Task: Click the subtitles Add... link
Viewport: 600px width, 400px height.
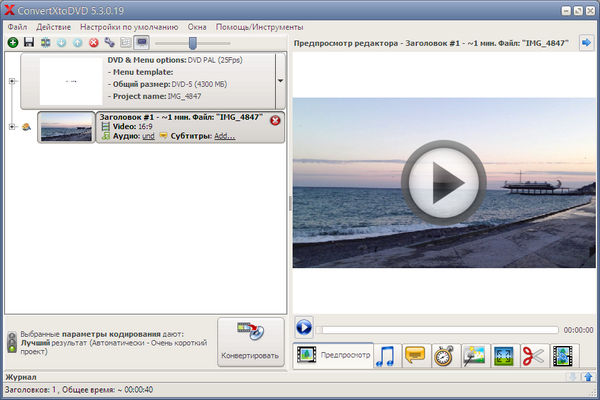Action: (x=224, y=136)
